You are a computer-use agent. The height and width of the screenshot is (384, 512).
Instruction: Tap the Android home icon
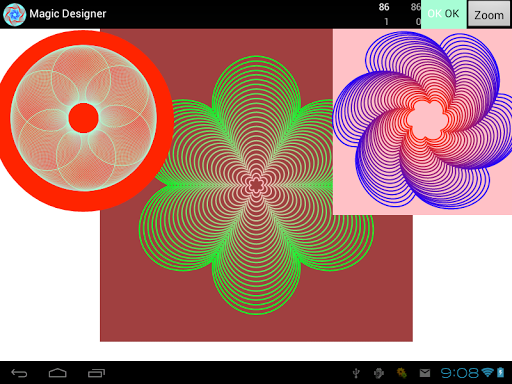pos(58,373)
